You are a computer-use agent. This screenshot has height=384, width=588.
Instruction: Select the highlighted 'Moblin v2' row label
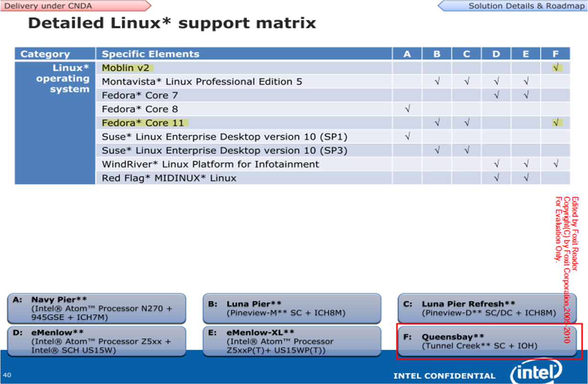tap(126, 68)
